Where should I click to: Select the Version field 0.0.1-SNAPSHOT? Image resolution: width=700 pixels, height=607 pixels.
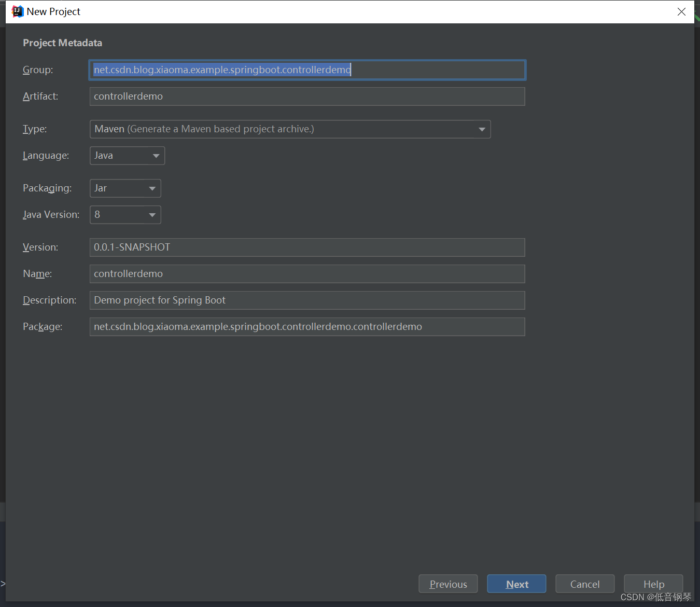point(307,247)
